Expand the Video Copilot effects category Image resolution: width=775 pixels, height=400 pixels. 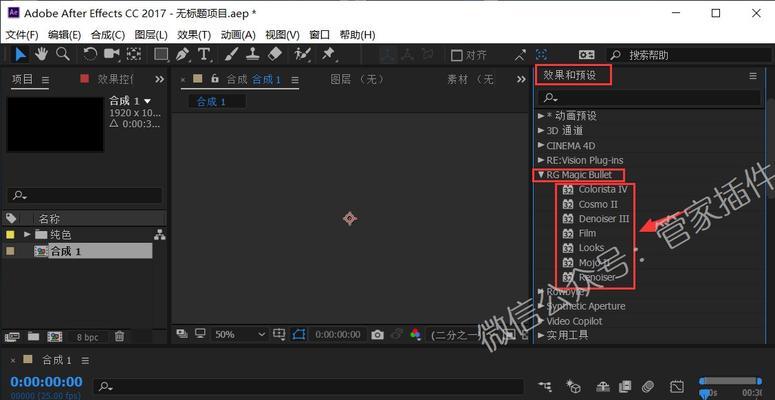coord(541,321)
